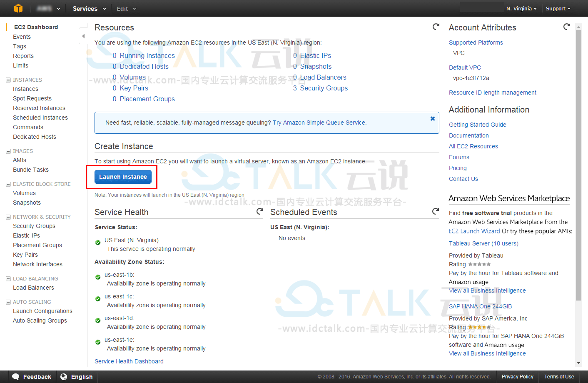The image size is (588, 383).
Task: Open All EC2 Resources link
Action: click(473, 146)
